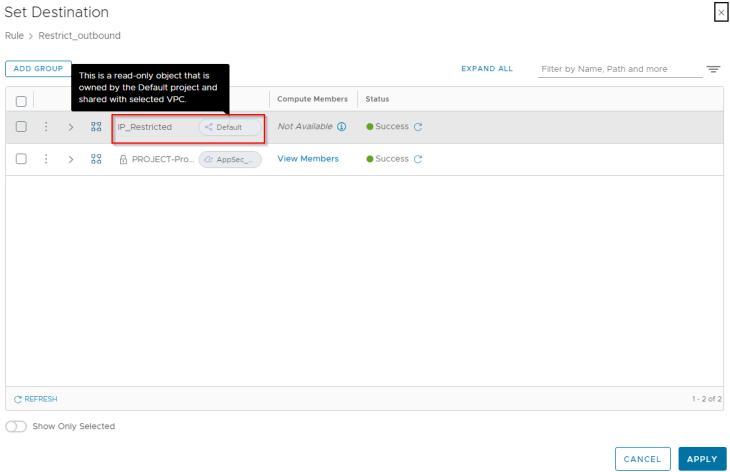Focus the Filter by Name, Path field
This screenshot has width=730, height=472.
coord(620,69)
